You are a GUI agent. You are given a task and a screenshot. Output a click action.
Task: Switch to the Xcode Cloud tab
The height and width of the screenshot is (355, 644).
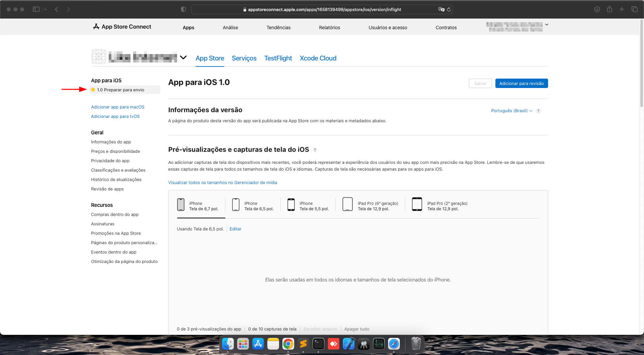tap(318, 58)
